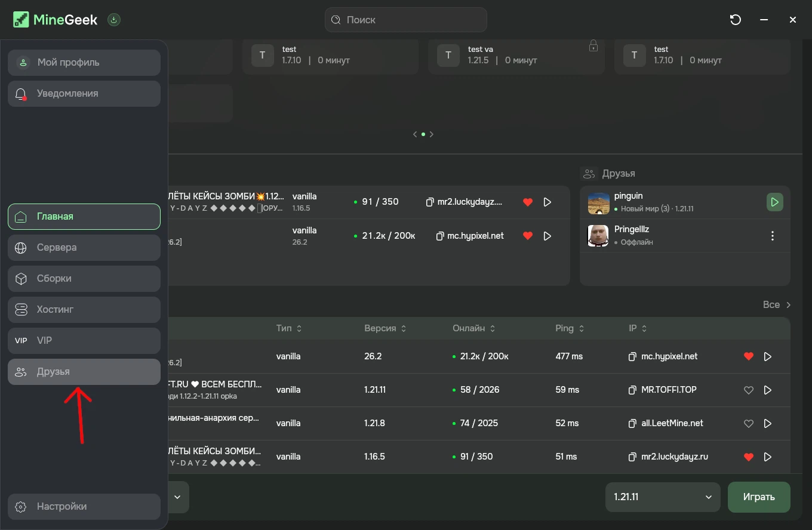Click the green download icon beside MineGeek logo
This screenshot has width=812, height=530.
point(114,20)
